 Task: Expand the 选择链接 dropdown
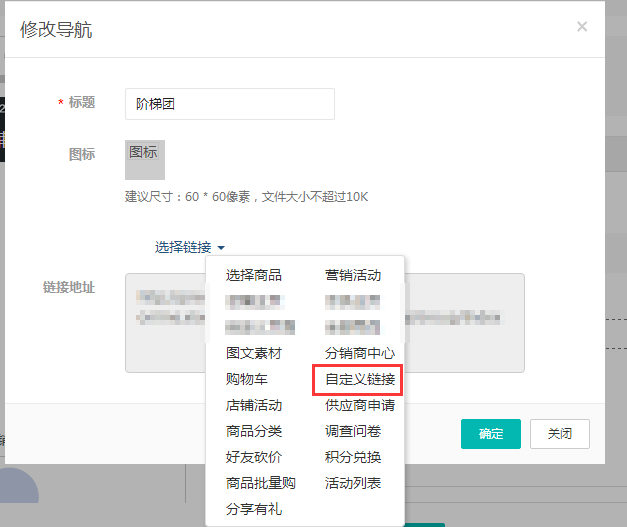coord(184,247)
